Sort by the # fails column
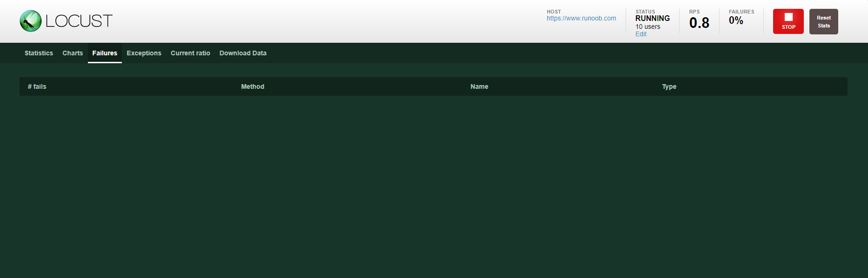 (37, 86)
